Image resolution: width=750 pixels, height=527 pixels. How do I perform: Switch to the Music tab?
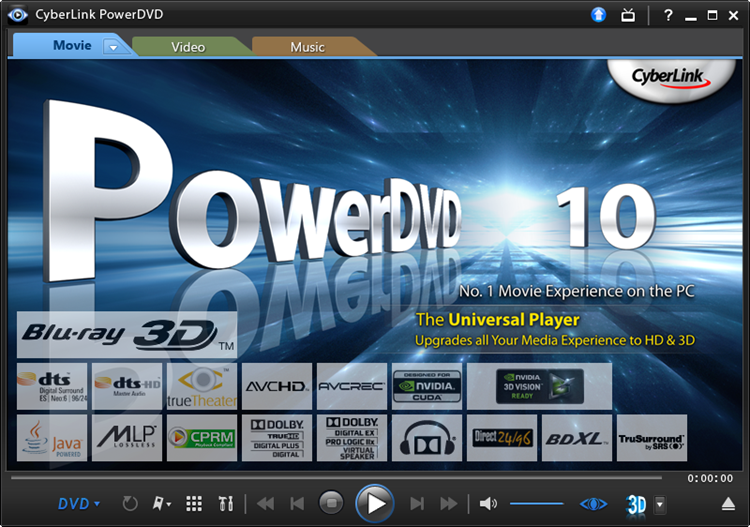tap(308, 47)
